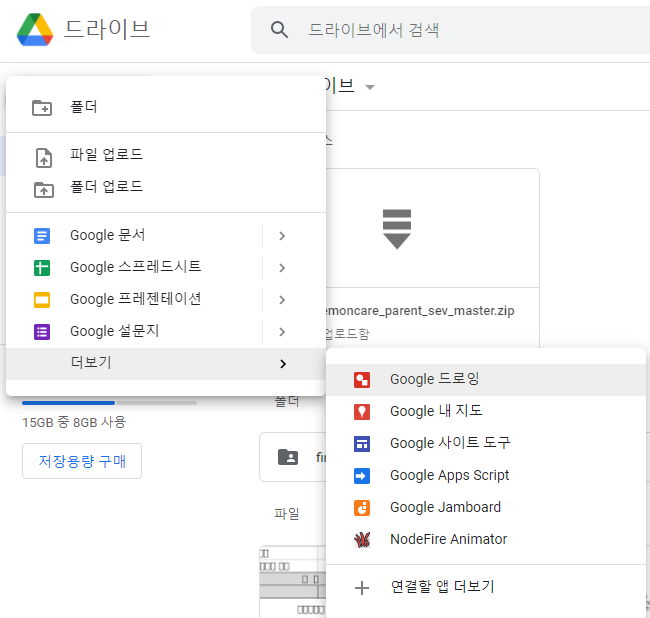Click the Google Drive logo
The height and width of the screenshot is (618, 650).
tap(35, 29)
